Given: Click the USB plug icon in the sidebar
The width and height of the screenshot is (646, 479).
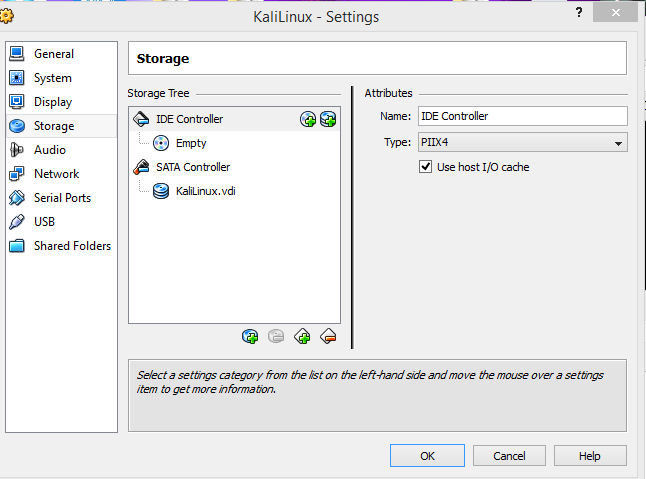Looking at the screenshot, I should tap(17, 222).
